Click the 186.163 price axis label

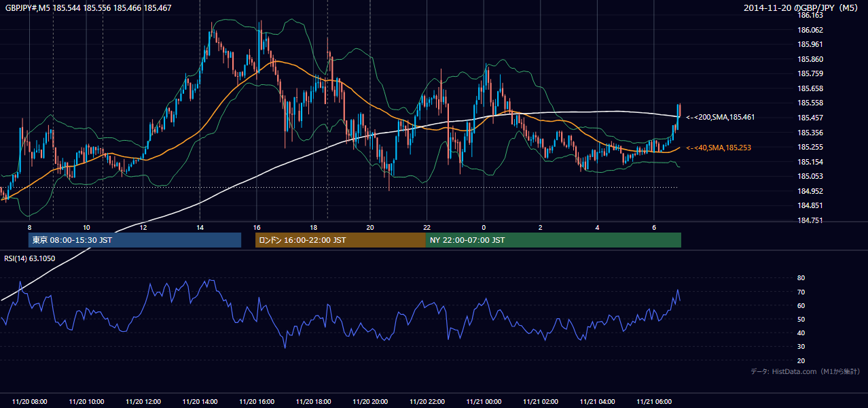point(810,15)
